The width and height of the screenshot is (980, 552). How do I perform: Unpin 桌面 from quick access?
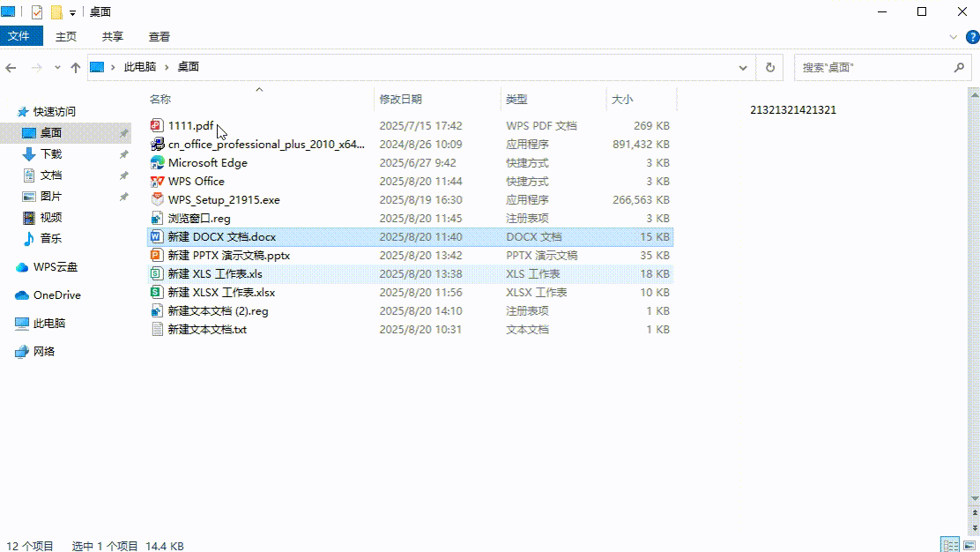pyautogui.click(x=123, y=133)
